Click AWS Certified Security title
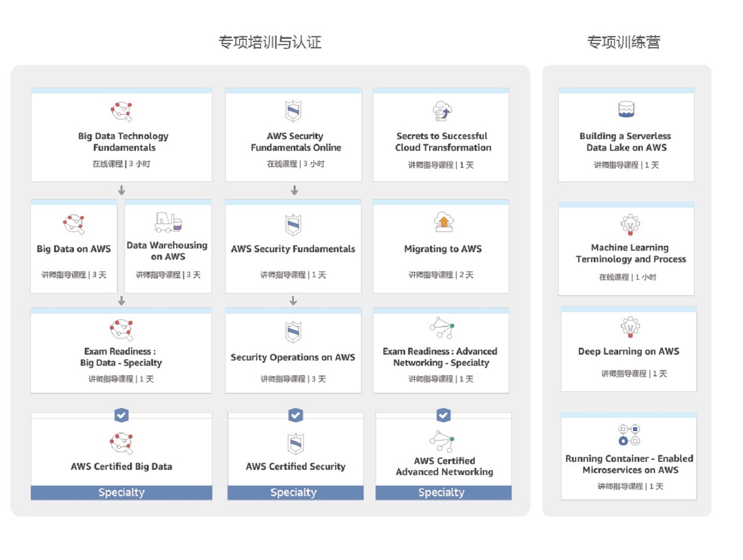 click(296, 467)
